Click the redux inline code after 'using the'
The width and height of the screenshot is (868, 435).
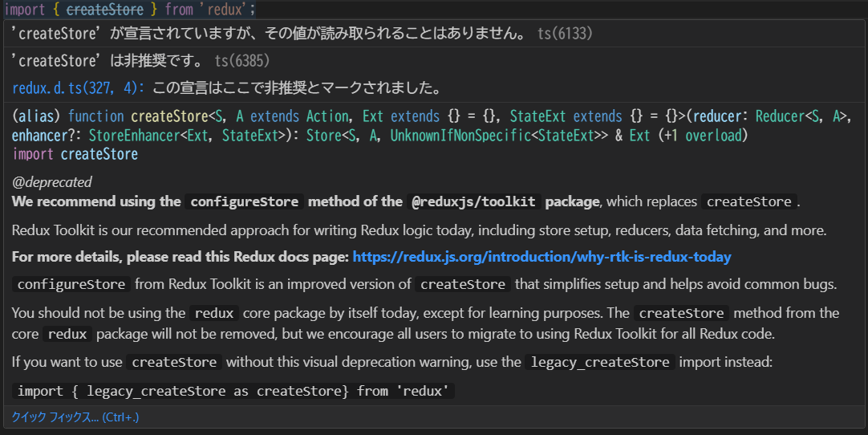tap(214, 314)
